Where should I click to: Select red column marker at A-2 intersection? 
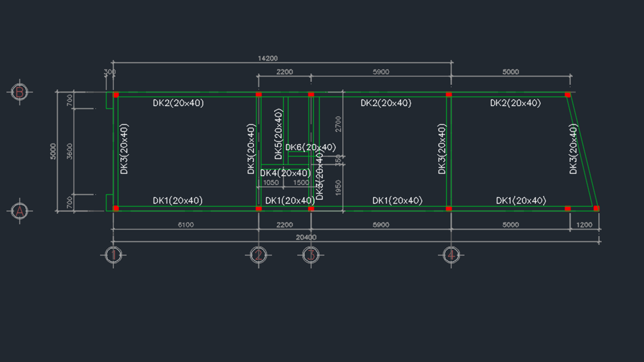pos(259,208)
